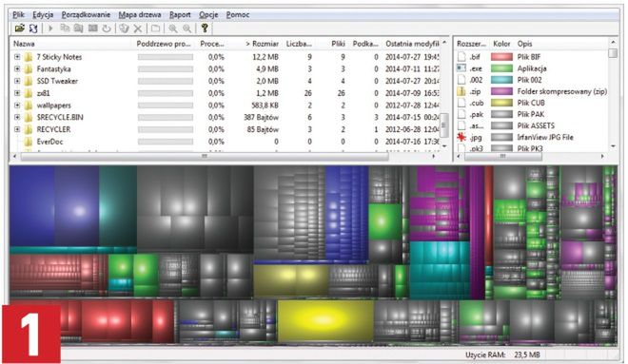The height and width of the screenshot is (364, 628).
Task: Click the folder icon next to wallpapers
Action: 28,105
